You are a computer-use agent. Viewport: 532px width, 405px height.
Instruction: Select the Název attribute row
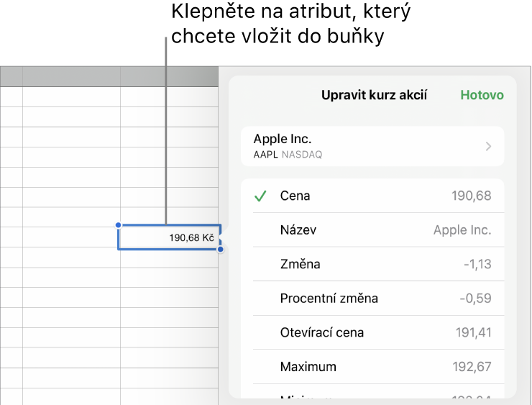[372, 229]
